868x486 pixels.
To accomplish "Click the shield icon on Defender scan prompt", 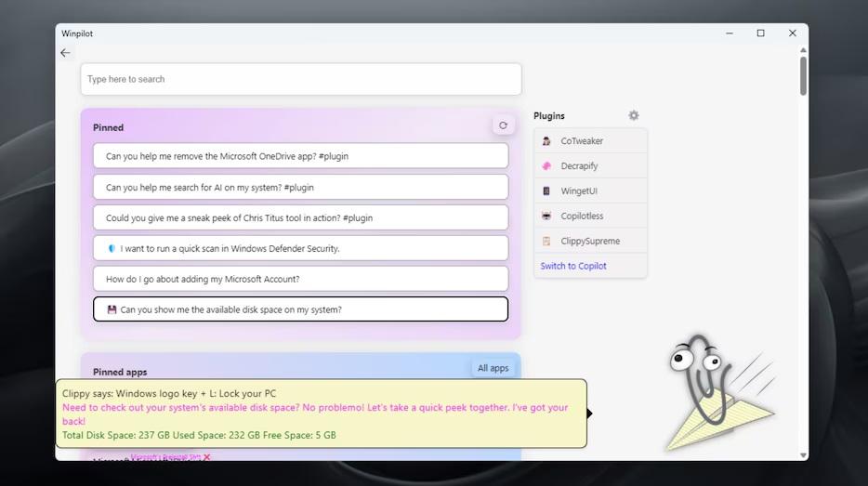I will (x=112, y=249).
